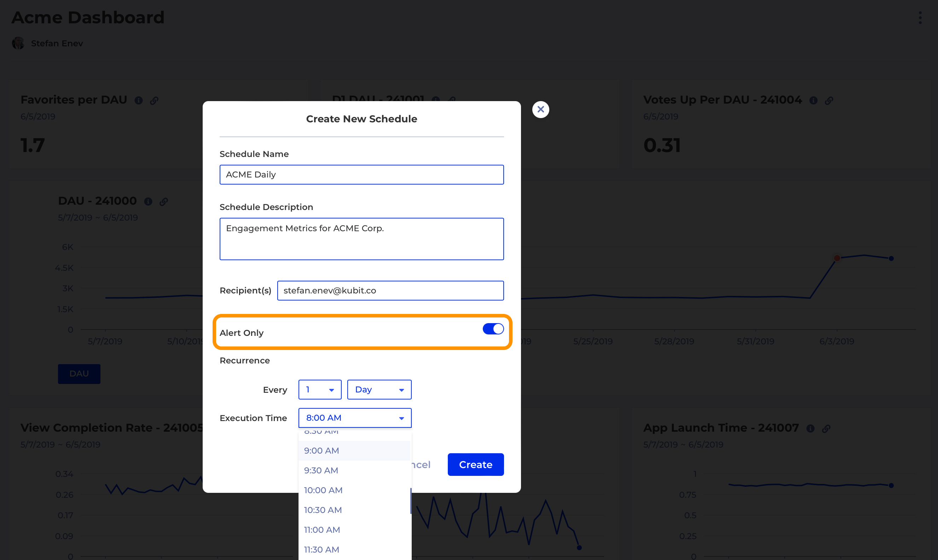Open the recurrence interval number dropdown
The image size is (938, 560).
[320, 390]
